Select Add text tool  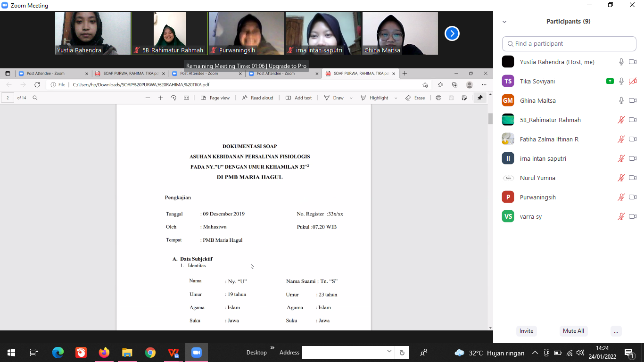[298, 98]
